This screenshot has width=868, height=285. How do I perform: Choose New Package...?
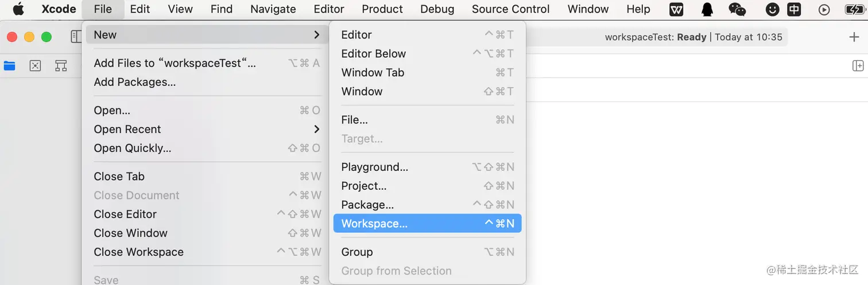[427, 205]
